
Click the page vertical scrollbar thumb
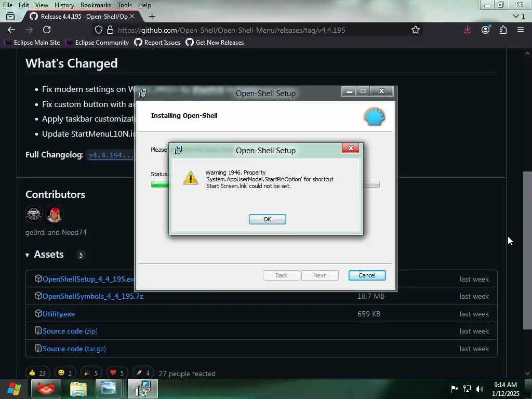click(527, 250)
